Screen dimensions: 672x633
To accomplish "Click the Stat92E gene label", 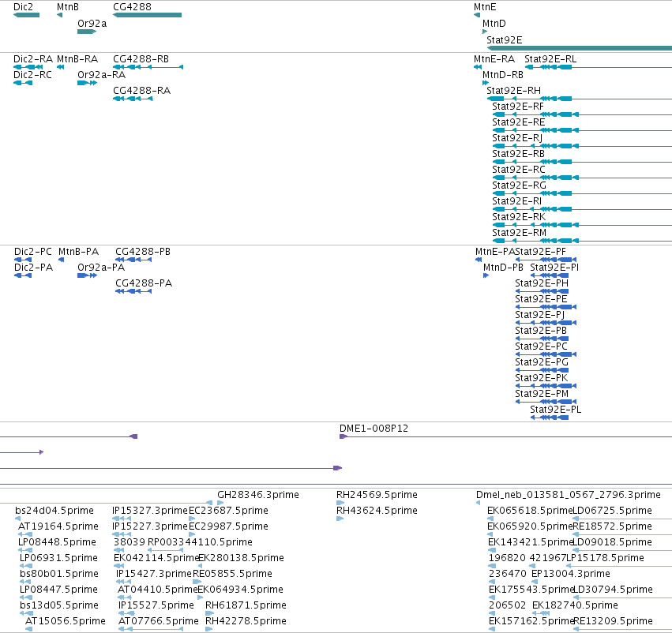I will coord(505,39).
